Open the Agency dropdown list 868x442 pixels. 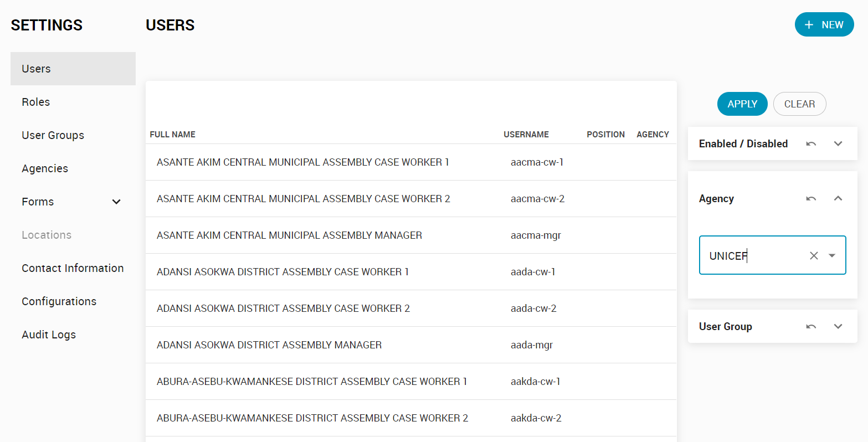click(x=832, y=255)
